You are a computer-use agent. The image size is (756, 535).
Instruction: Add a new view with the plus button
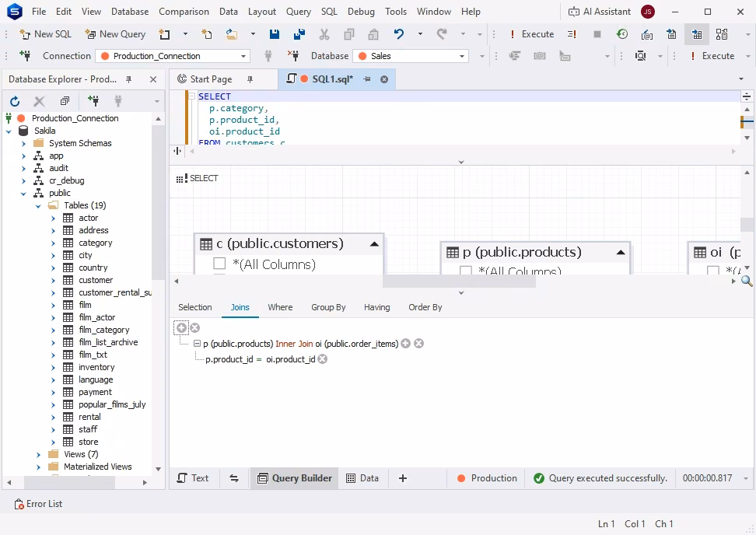pos(403,478)
